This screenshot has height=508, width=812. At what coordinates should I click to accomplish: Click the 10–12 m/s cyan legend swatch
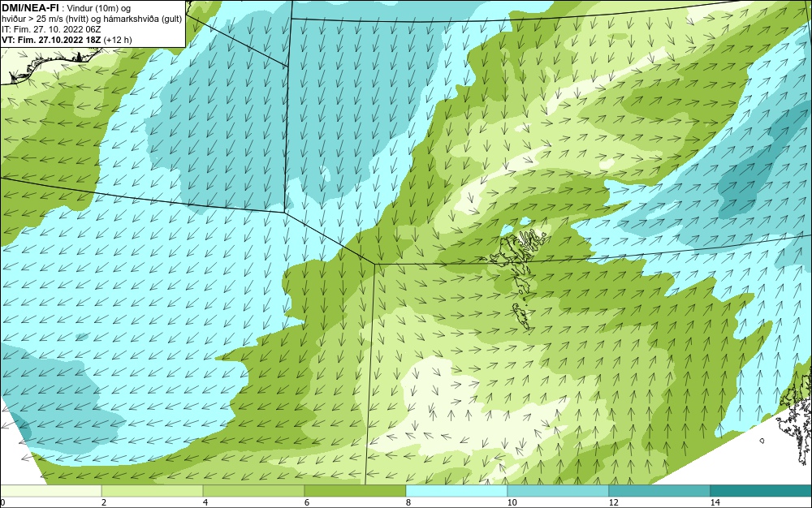pyautogui.click(x=559, y=491)
